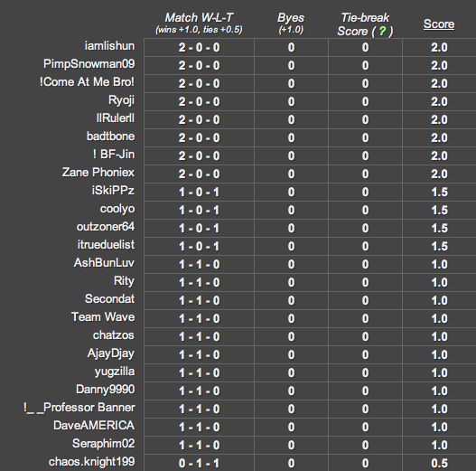This screenshot has width=476, height=471.
Task: Select player name AshBunLuv
Action: (104, 263)
